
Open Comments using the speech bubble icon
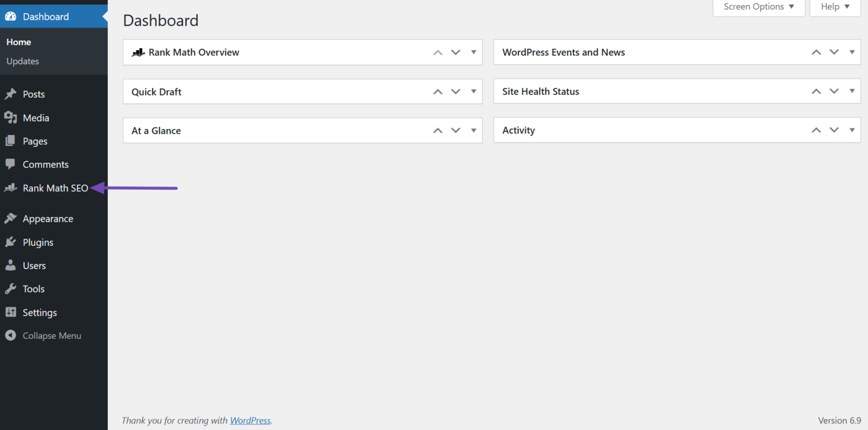pos(11,164)
